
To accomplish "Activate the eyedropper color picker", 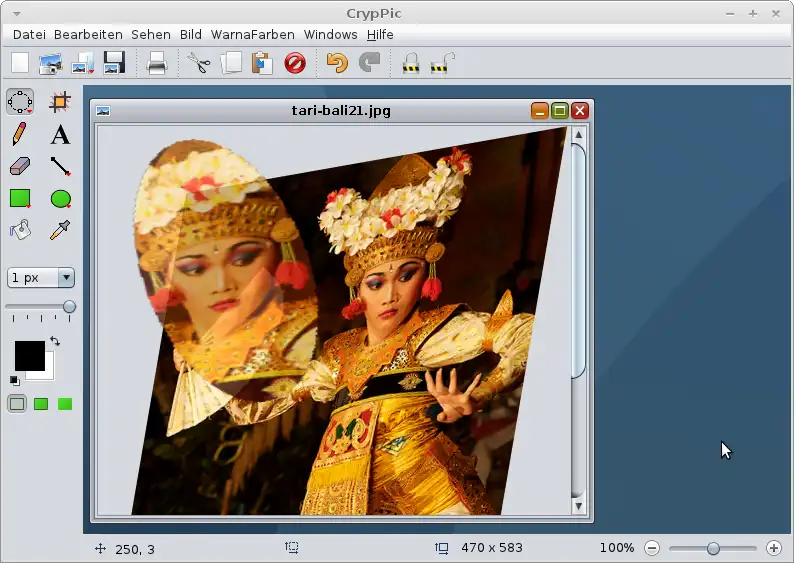I will click(x=60, y=230).
